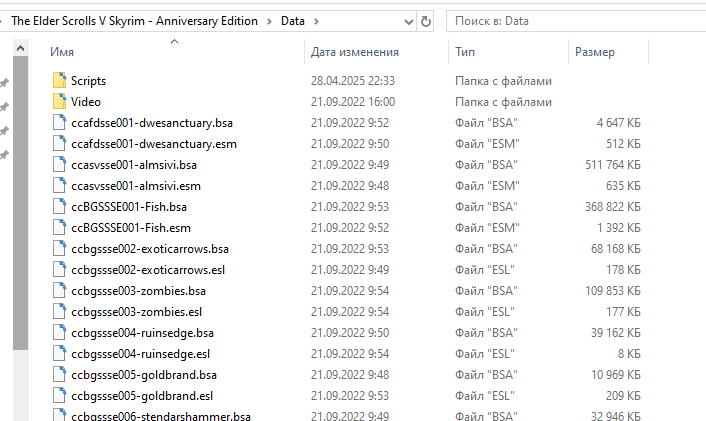Click the ccbgssse004-ruinsedge.esl file icon
This screenshot has height=421, width=706.
click(59, 354)
